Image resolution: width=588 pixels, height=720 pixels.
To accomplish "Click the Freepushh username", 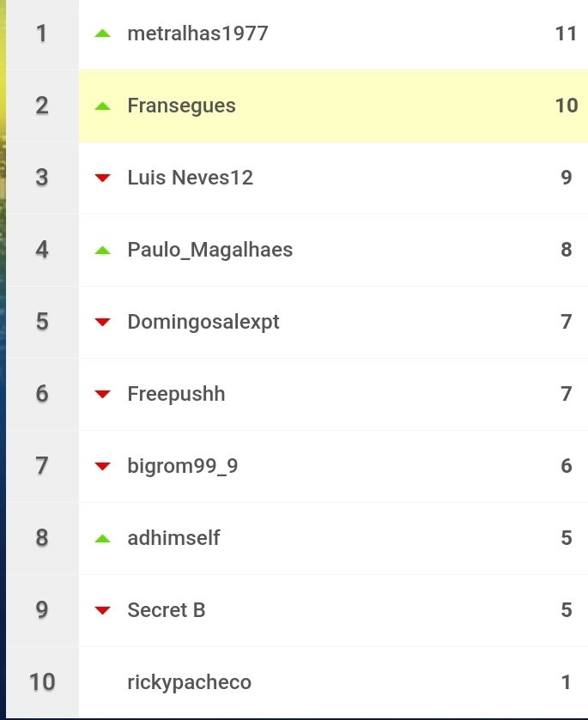I will pos(177,394).
